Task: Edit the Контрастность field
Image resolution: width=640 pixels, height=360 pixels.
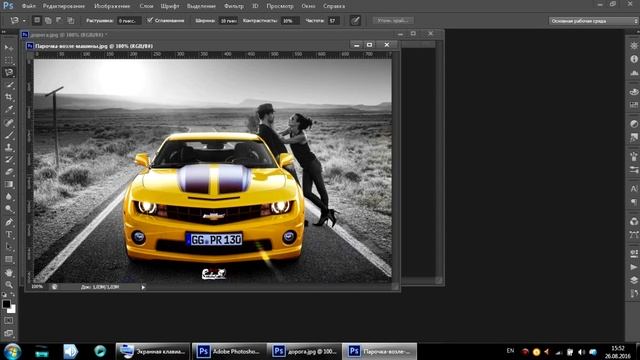Action: pyautogui.click(x=290, y=20)
